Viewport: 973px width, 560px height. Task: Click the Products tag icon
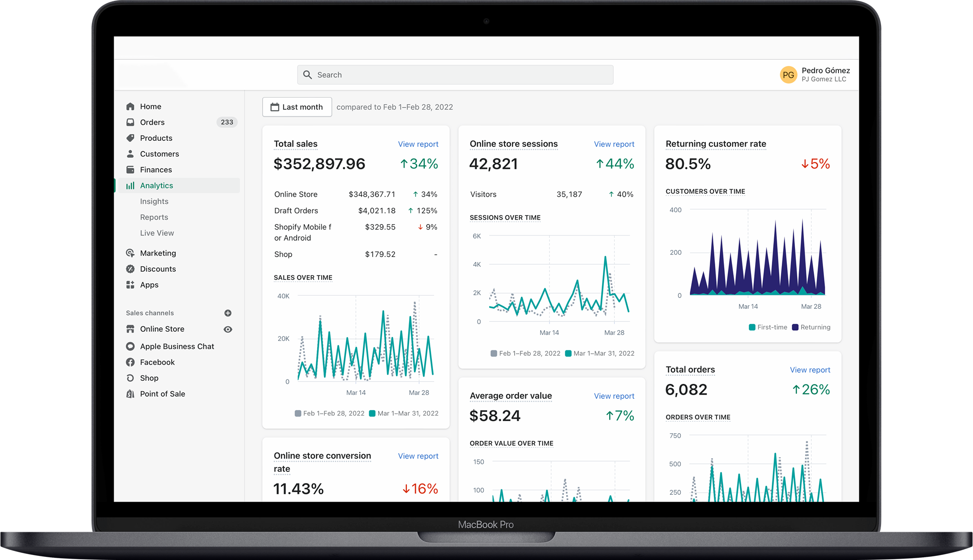[130, 138]
